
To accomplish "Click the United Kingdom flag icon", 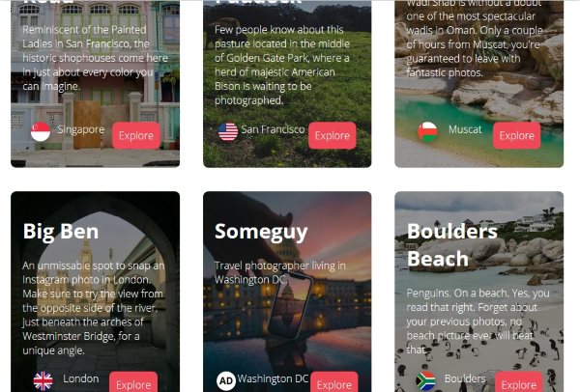I will (43, 381).
